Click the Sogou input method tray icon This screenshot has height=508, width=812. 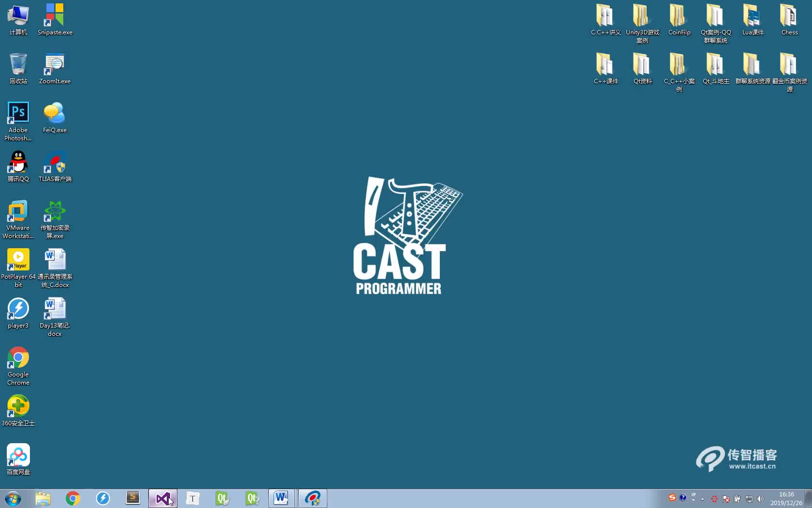[672, 497]
